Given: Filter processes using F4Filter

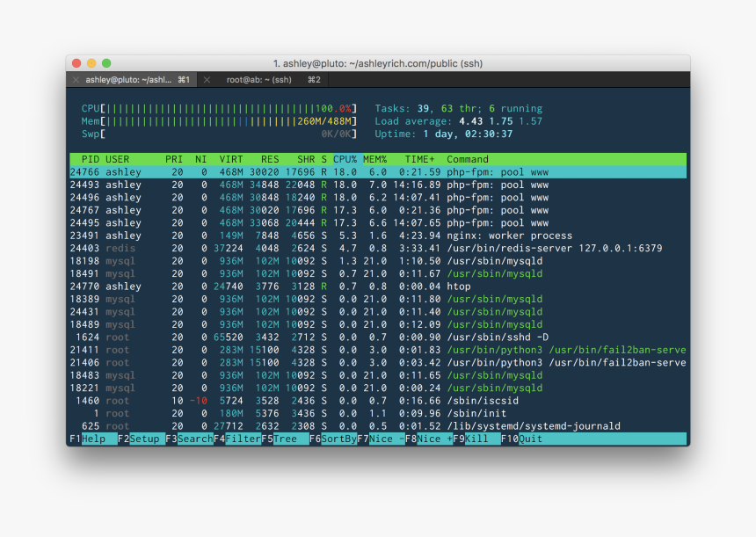Looking at the screenshot, I should point(237,438).
